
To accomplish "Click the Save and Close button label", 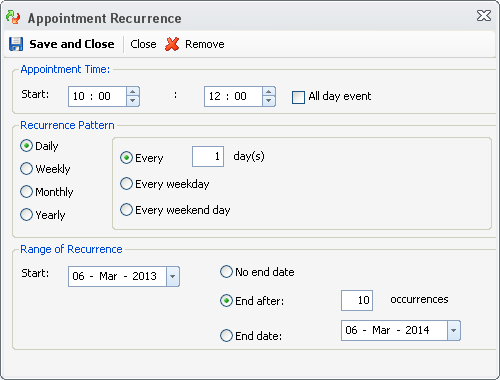I will point(72,44).
